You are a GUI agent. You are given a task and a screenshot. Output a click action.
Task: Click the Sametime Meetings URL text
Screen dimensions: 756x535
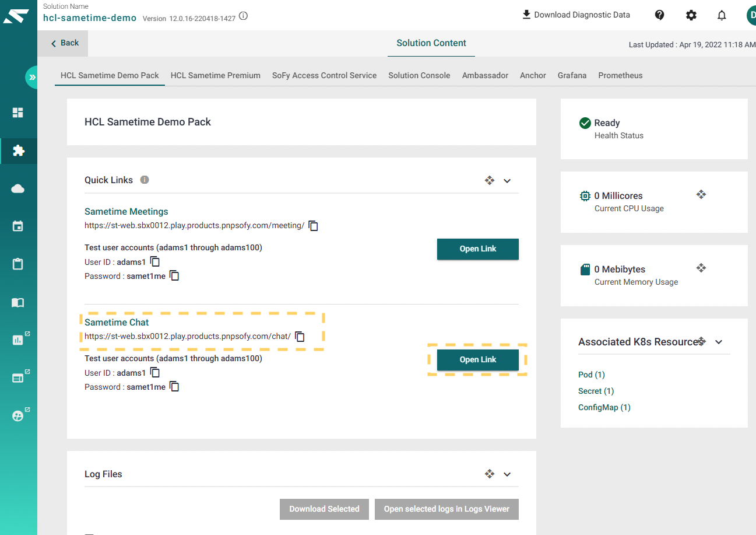[x=194, y=226]
